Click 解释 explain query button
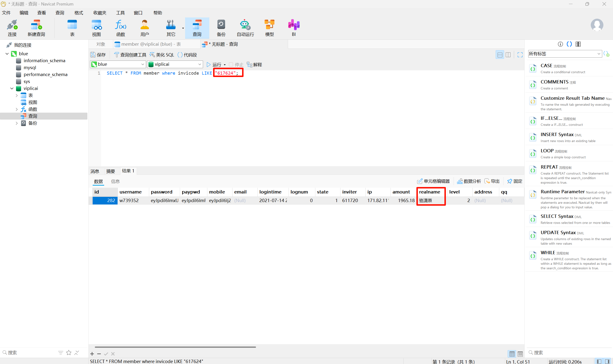Image resolution: width=613 pixels, height=364 pixels. tap(255, 65)
